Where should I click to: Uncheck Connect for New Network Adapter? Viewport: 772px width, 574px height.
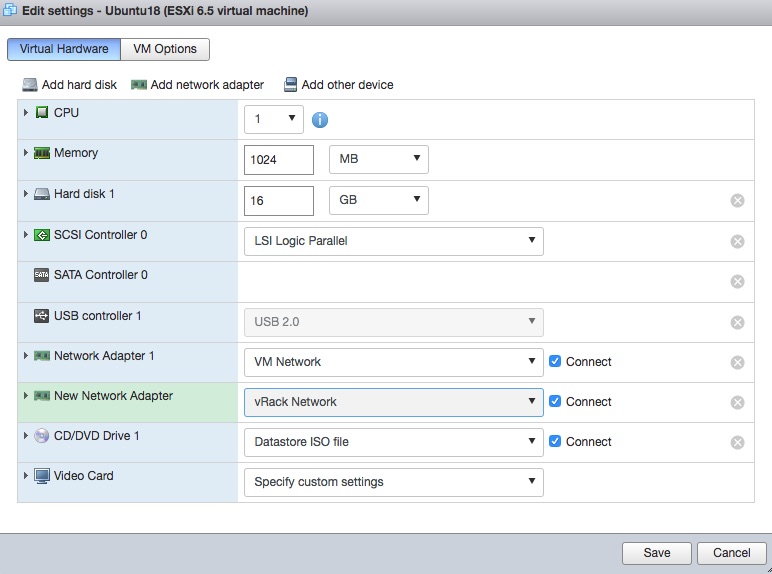point(555,401)
